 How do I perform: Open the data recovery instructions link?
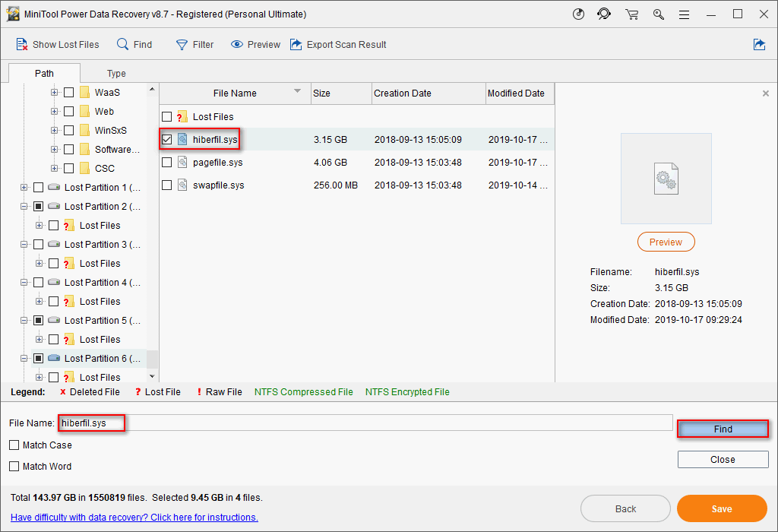[134, 517]
